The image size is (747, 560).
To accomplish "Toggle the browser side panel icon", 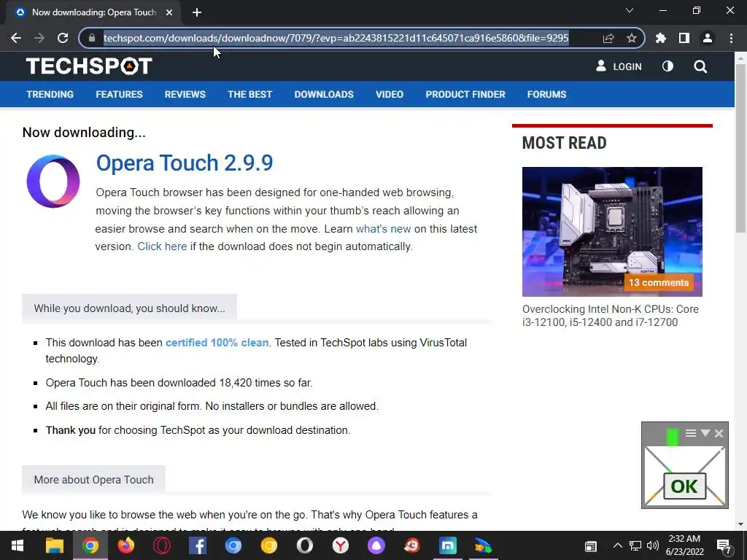I will 684,38.
